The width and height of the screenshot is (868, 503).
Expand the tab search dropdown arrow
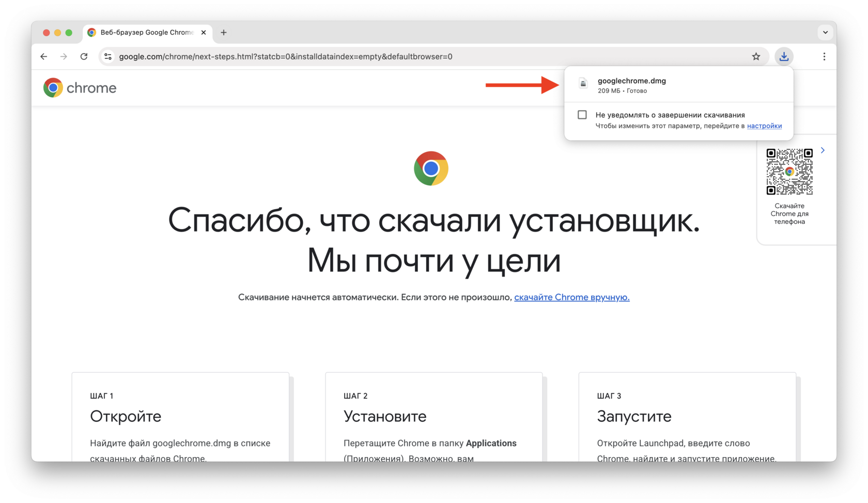click(x=825, y=33)
